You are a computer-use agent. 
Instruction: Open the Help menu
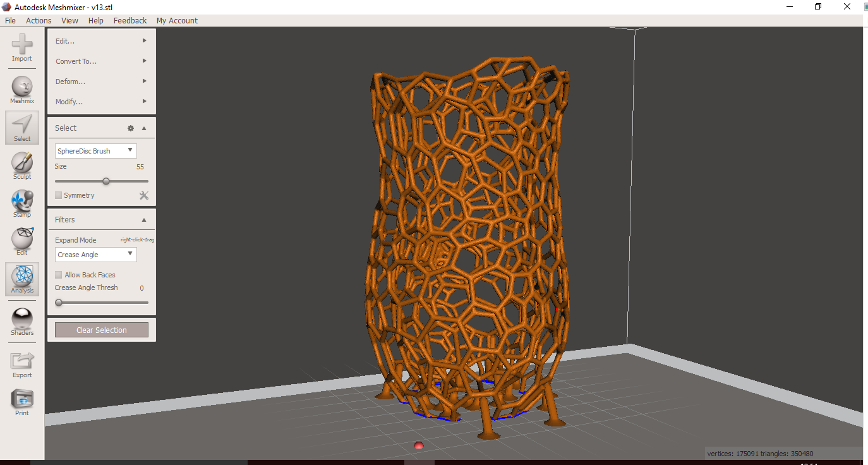(96, 21)
